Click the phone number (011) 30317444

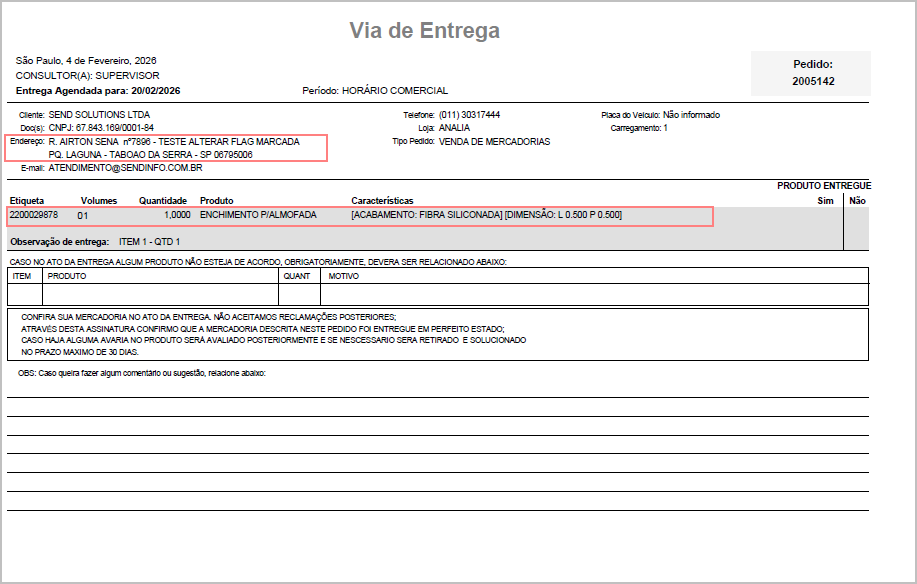pyautogui.click(x=469, y=115)
